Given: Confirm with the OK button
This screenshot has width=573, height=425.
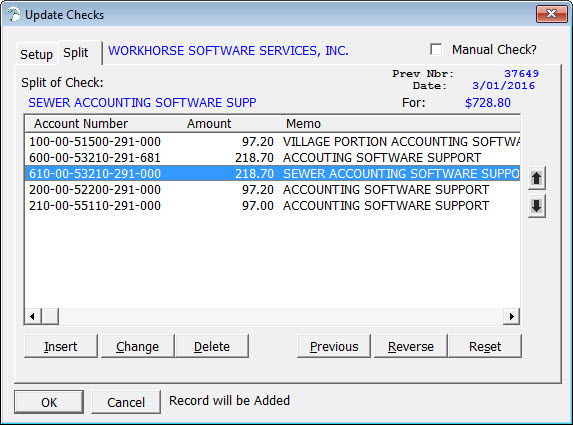Looking at the screenshot, I should (49, 402).
